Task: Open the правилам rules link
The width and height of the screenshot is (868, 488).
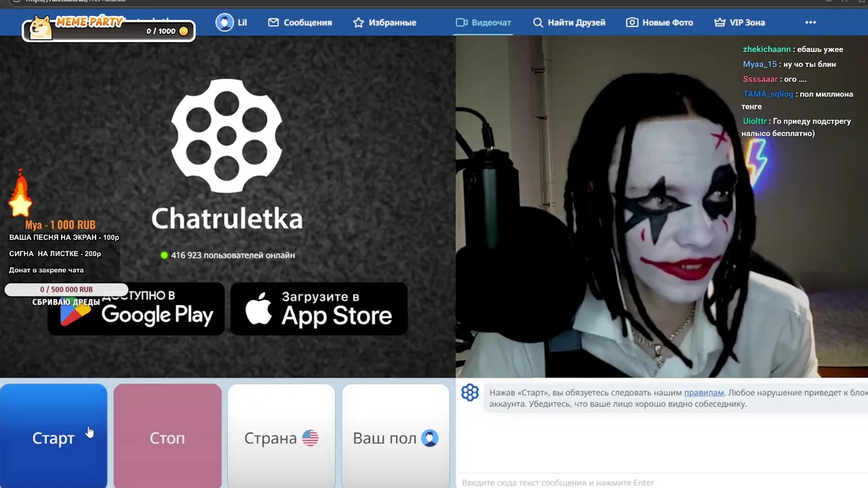Action: pos(704,392)
